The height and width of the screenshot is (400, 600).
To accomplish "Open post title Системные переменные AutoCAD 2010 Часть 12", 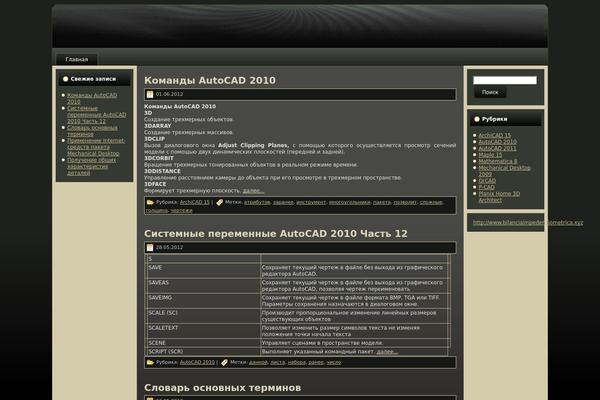I will point(276,233).
